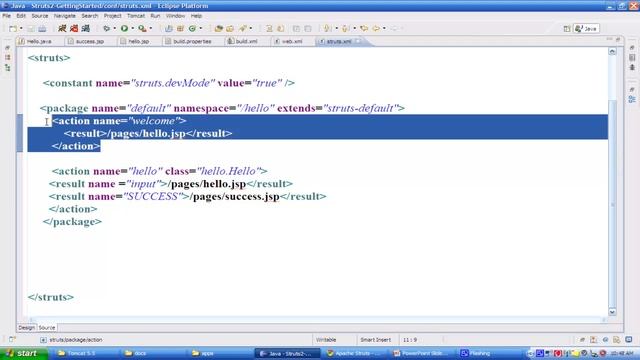Open the External Tools dropdown arrow
The height and width of the screenshot is (360, 640).
pos(151,29)
